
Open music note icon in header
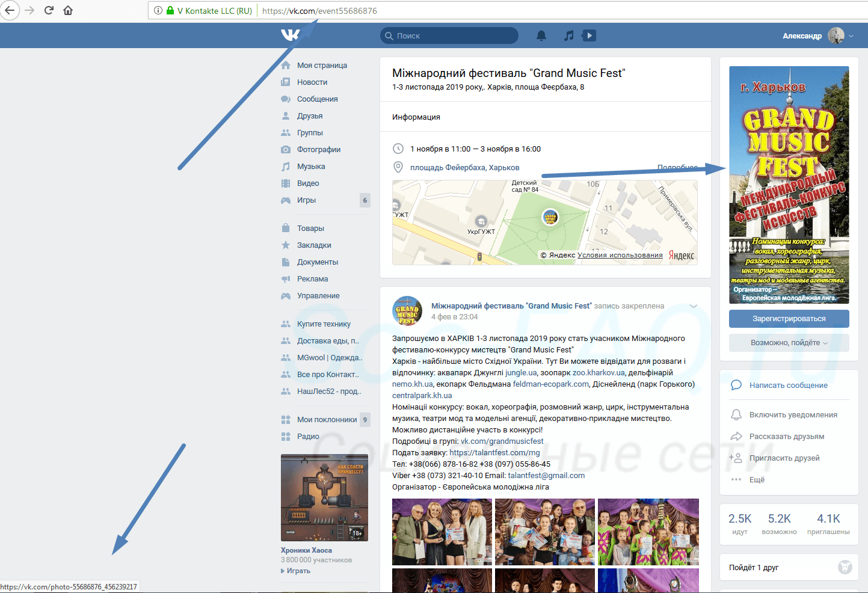click(568, 35)
